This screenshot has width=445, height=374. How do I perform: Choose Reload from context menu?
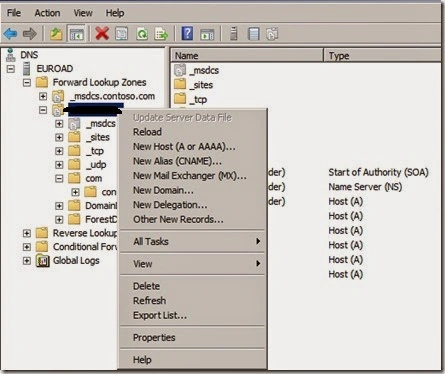pos(193,132)
